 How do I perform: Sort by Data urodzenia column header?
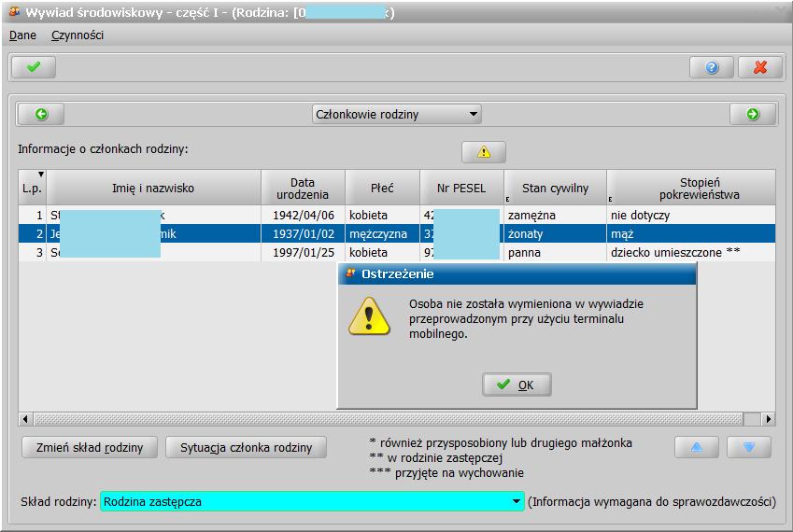coord(303,188)
